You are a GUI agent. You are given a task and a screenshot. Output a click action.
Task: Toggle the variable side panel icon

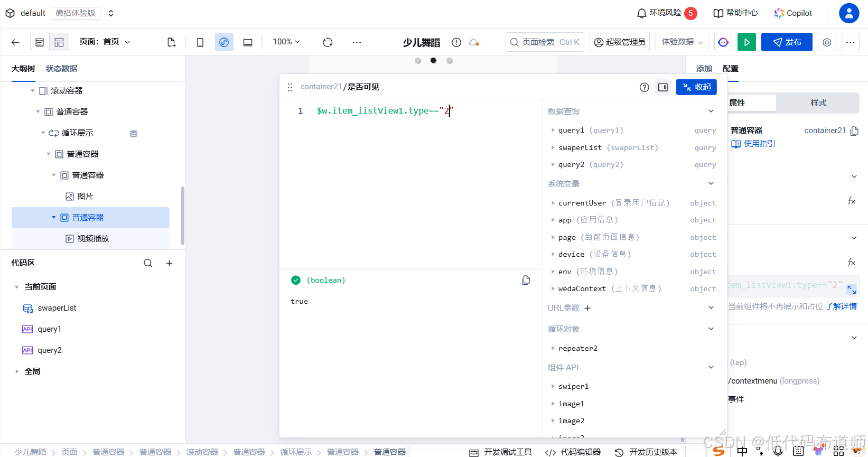coord(662,87)
